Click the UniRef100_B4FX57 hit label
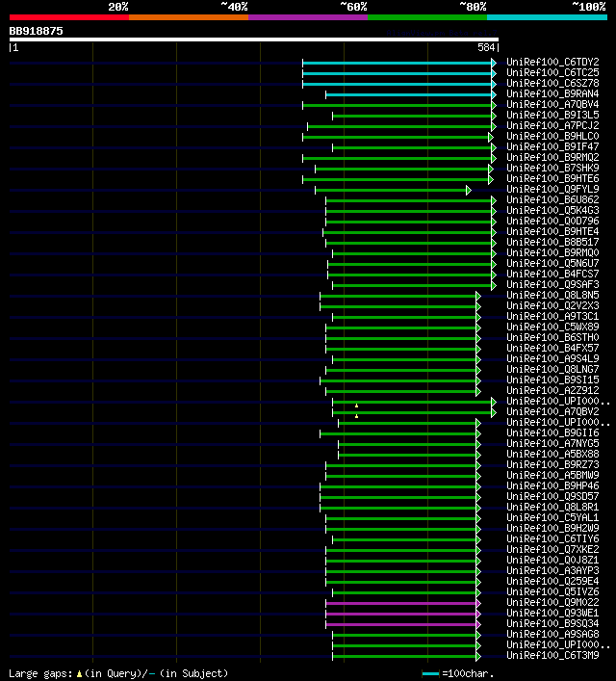The height and width of the screenshot is (681, 616). 552,348
